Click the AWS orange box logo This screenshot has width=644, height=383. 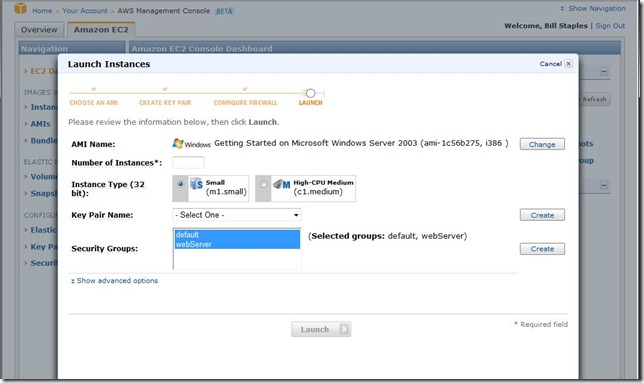coord(20,8)
